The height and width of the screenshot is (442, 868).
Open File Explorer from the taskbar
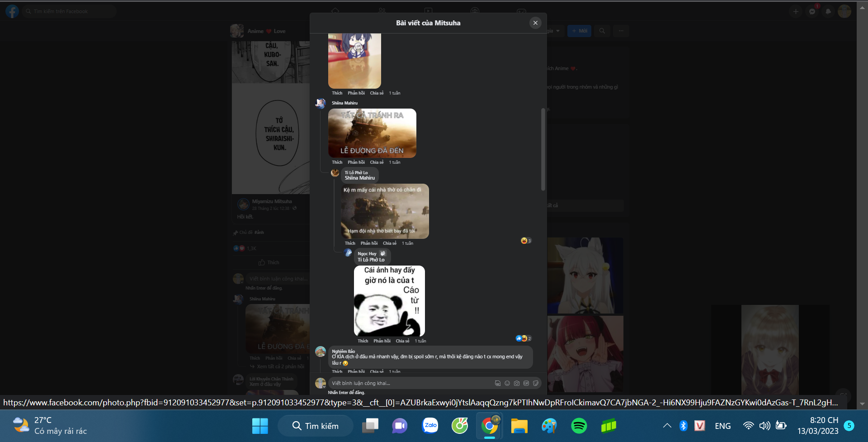[519, 426]
